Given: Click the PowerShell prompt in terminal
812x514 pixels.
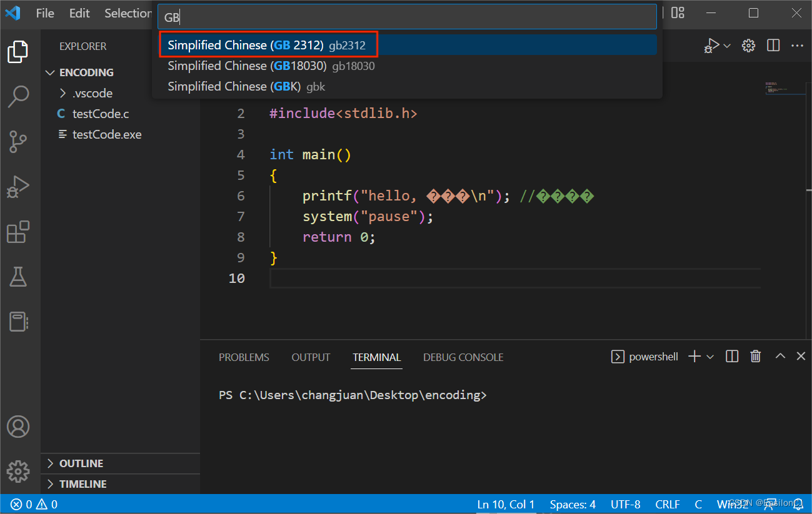Looking at the screenshot, I should point(353,395).
